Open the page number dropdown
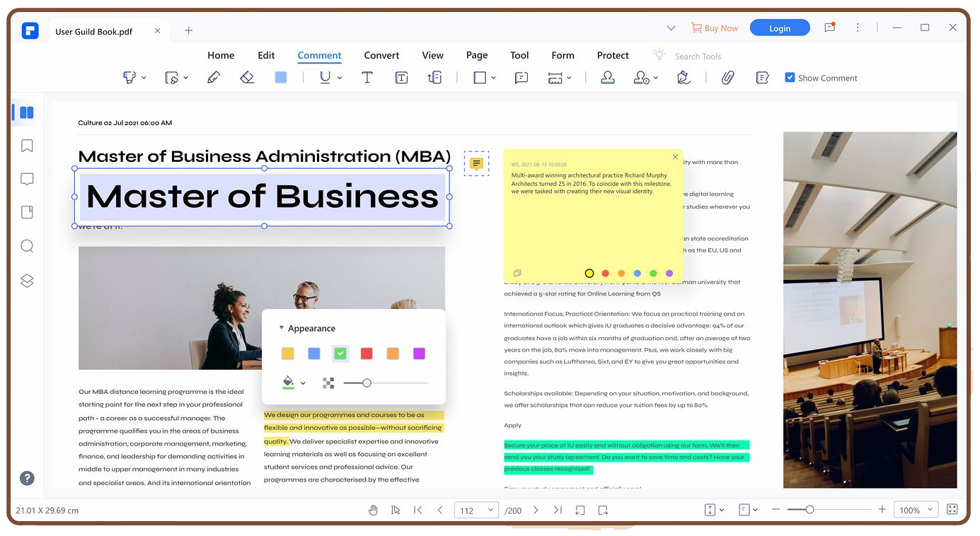Image resolution: width=980 pixels, height=536 pixels. (490, 510)
